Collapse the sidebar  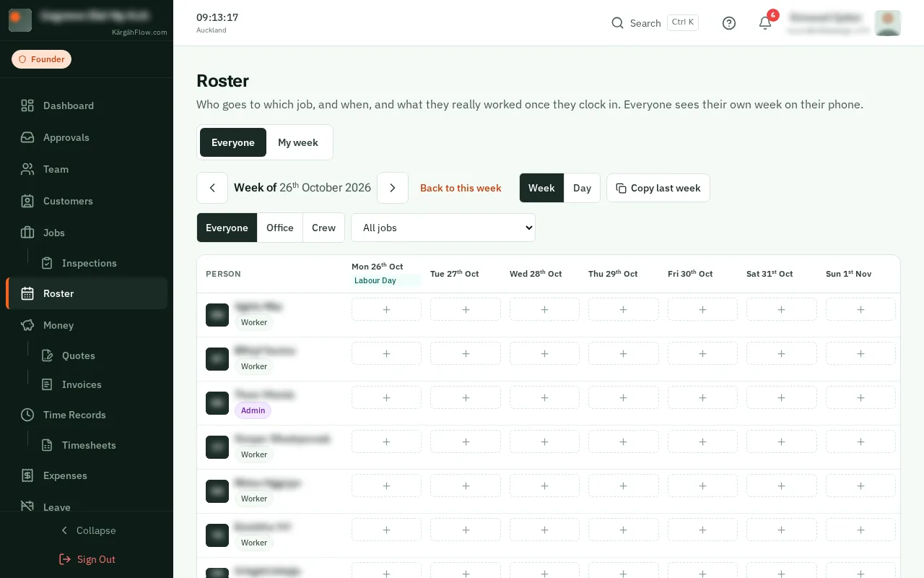pos(87,530)
